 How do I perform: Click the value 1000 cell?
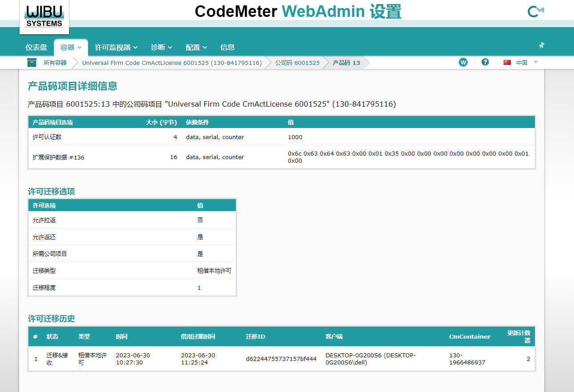[295, 137]
